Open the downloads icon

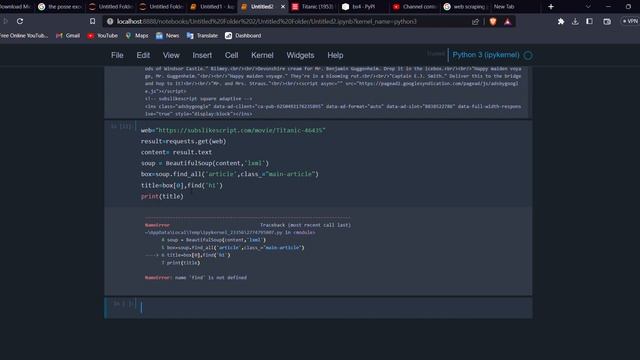pyautogui.click(x=575, y=22)
